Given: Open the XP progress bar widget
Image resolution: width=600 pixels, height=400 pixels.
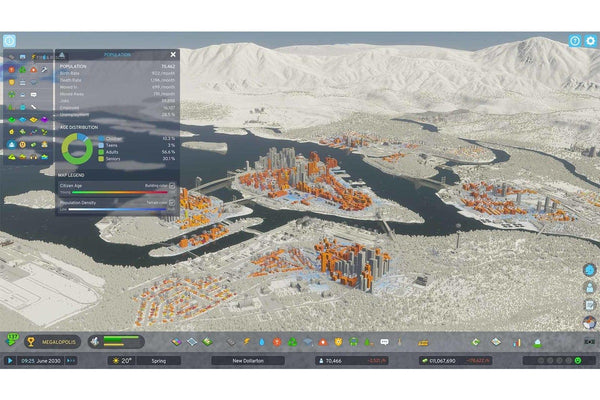Looking at the screenshot, I should click(x=116, y=341).
